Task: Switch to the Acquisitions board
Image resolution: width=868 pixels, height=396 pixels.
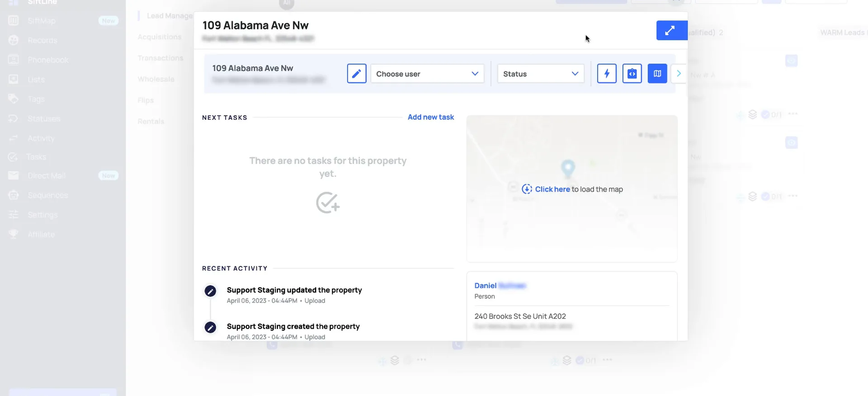Action: click(x=160, y=37)
